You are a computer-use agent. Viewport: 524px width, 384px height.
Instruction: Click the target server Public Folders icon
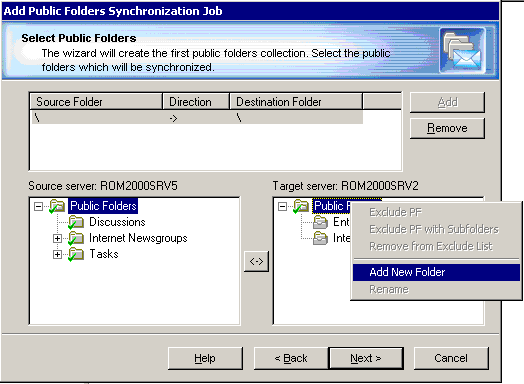pyautogui.click(x=301, y=206)
